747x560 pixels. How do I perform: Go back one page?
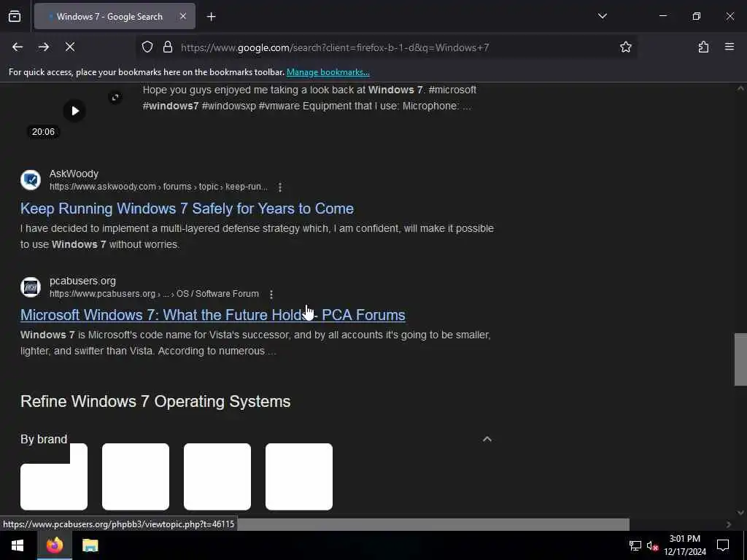point(18,47)
